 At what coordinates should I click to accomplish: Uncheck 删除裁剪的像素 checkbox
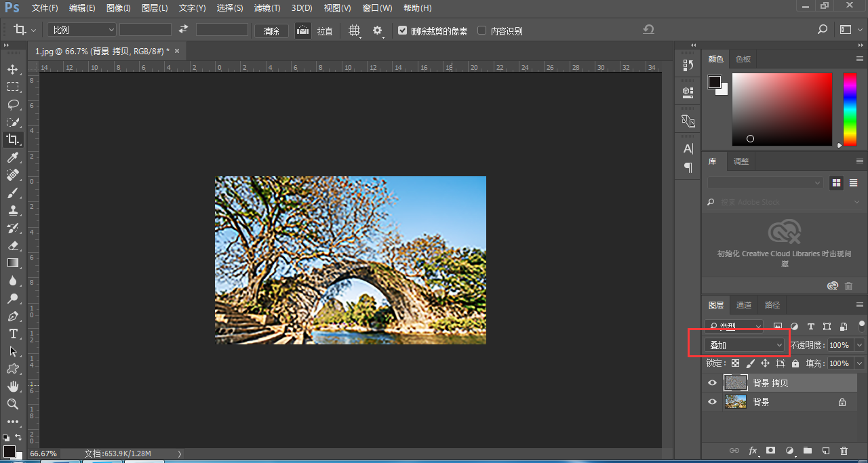[x=403, y=31]
